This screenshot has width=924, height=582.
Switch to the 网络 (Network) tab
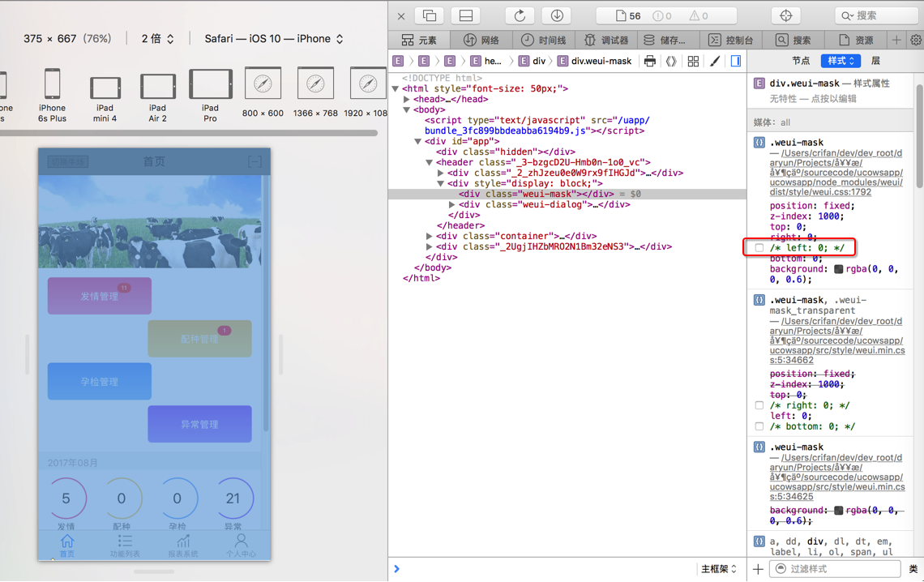[481, 40]
